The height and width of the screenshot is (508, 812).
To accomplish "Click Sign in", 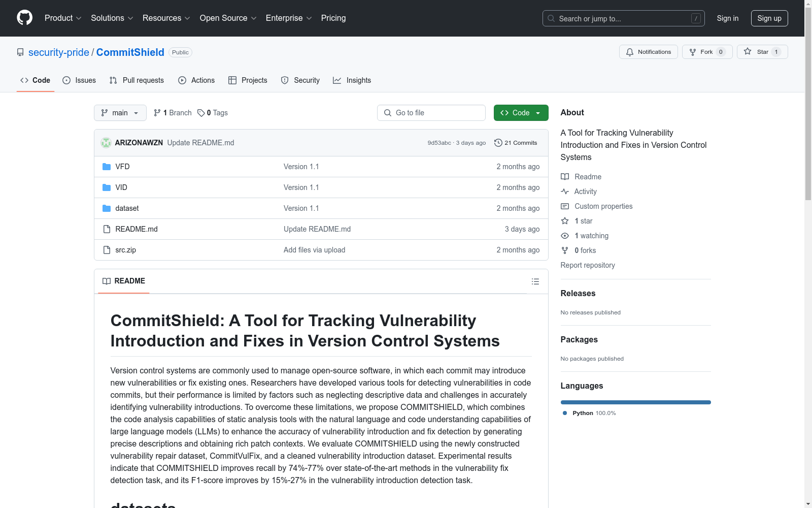I will point(727,18).
